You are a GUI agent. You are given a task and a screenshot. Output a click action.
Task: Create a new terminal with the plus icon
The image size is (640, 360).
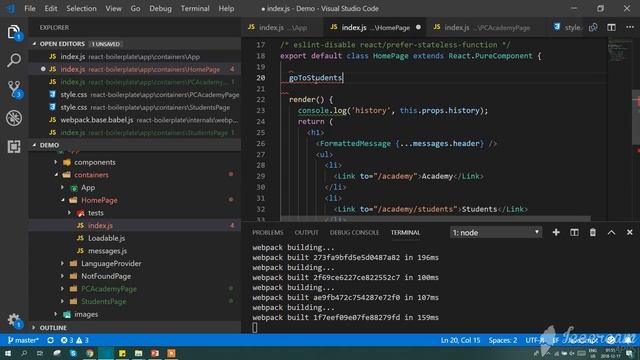556,232
